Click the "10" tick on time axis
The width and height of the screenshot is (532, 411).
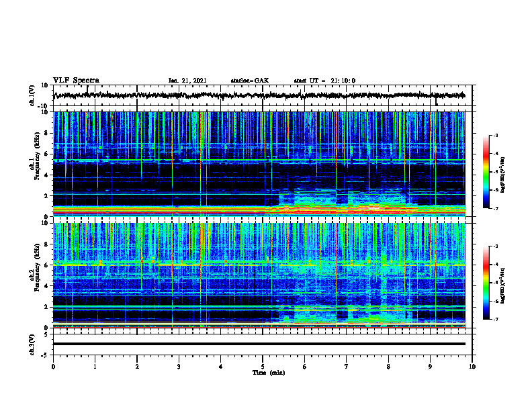point(472,367)
